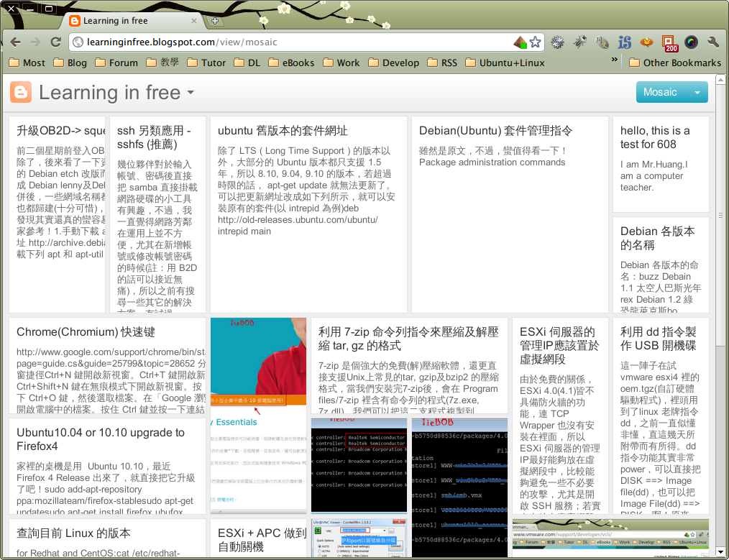Click the bookmark star in the address bar

coord(535,42)
